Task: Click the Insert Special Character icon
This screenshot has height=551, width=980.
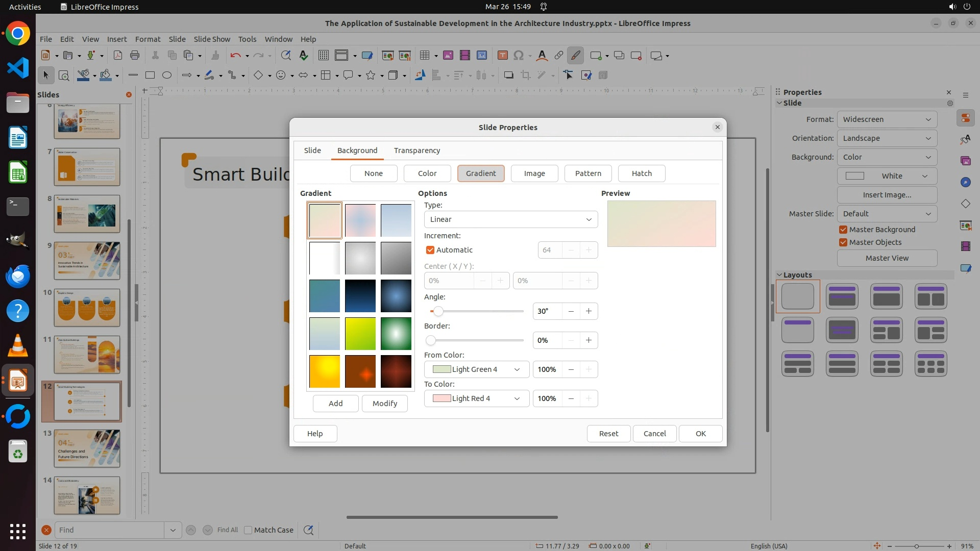Action: coord(519,56)
